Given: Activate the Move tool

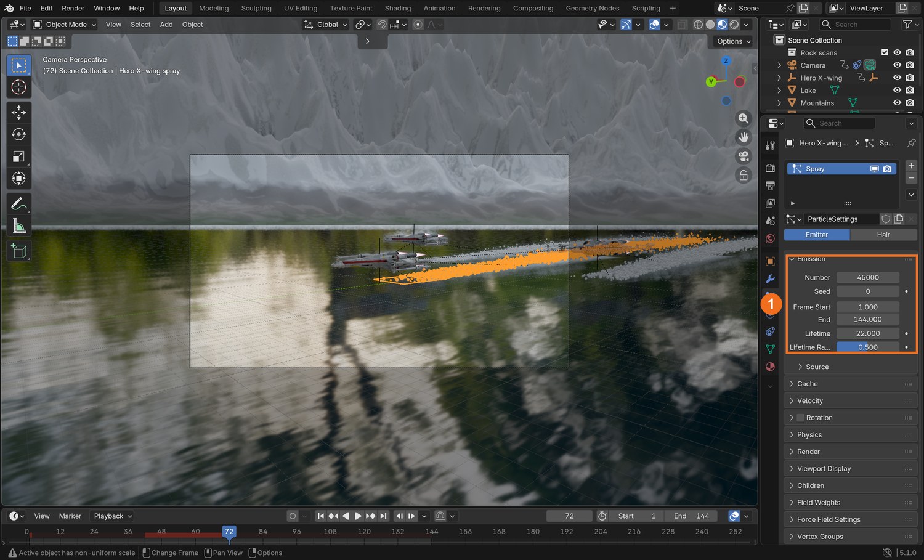Looking at the screenshot, I should 19,112.
